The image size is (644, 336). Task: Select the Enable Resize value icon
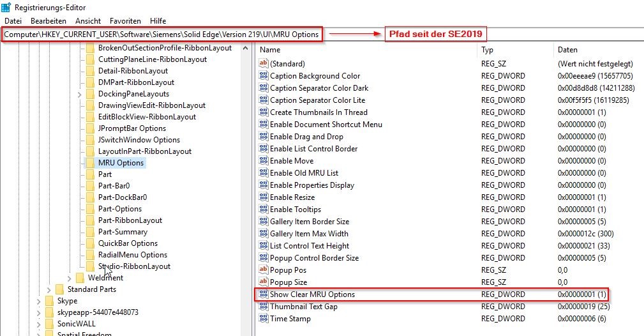tap(263, 197)
